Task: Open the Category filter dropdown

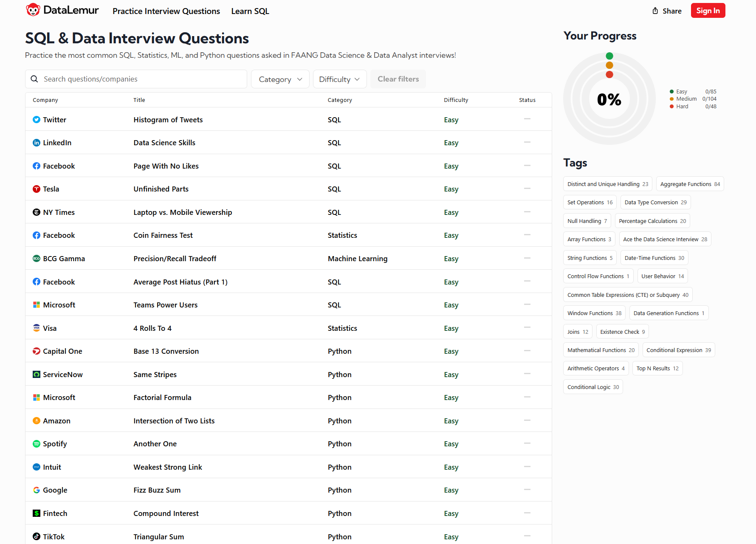Action: (x=280, y=79)
